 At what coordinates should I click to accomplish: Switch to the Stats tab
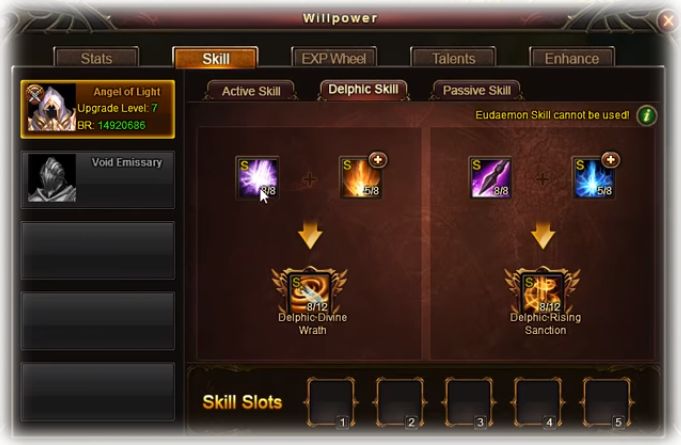click(96, 58)
